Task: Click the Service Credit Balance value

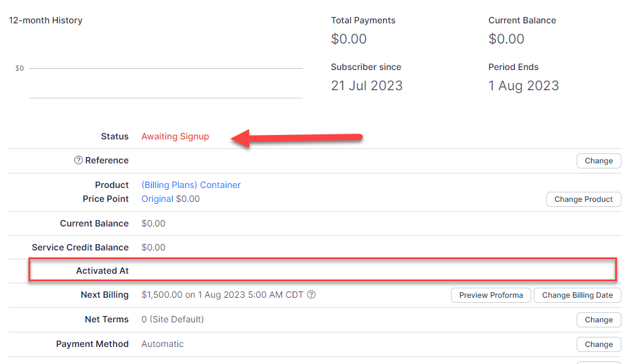Action: pyautogui.click(x=153, y=247)
